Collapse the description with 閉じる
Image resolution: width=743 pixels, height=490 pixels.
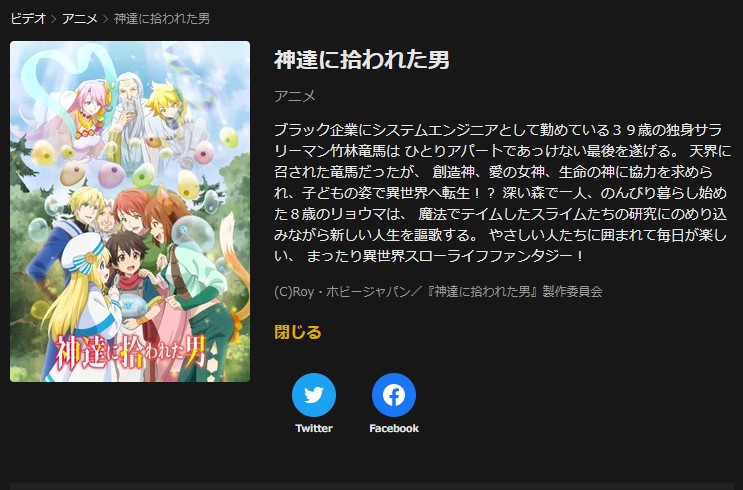[298, 332]
